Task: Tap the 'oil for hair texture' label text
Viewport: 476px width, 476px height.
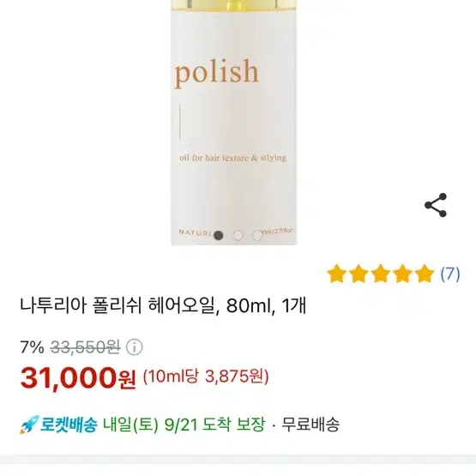Action: (x=232, y=158)
